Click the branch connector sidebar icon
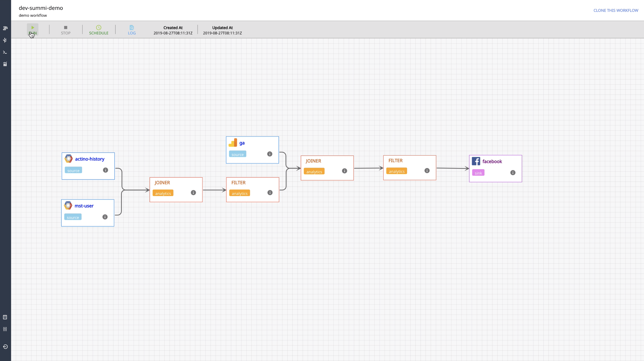 pos(5,40)
